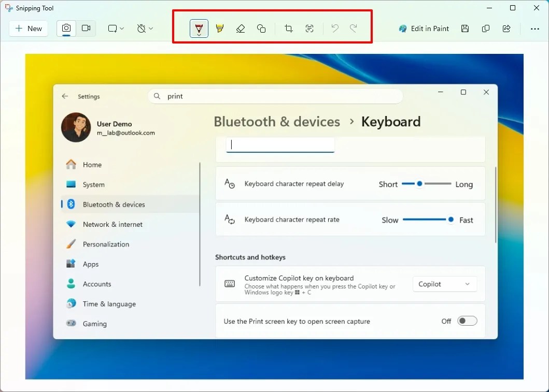The height and width of the screenshot is (392, 549).
Task: Open the snipping mode dropdown
Action: (116, 28)
